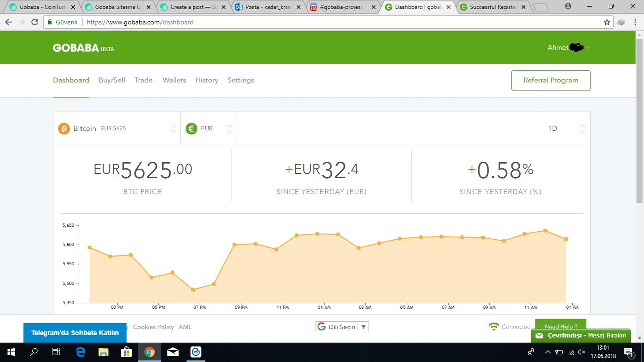
Task: Open File Explorer from the taskbar
Action: (x=103, y=352)
